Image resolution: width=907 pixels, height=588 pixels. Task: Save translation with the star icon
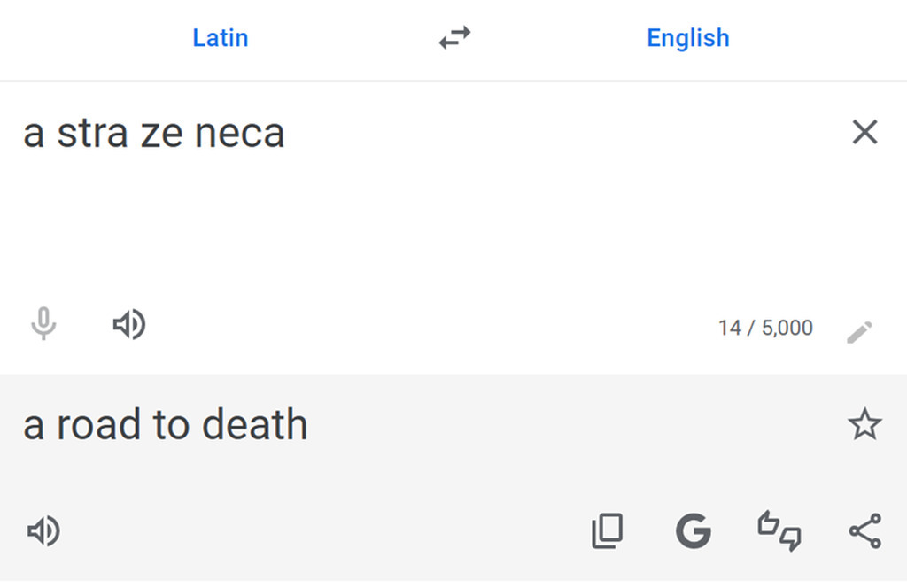[864, 425]
